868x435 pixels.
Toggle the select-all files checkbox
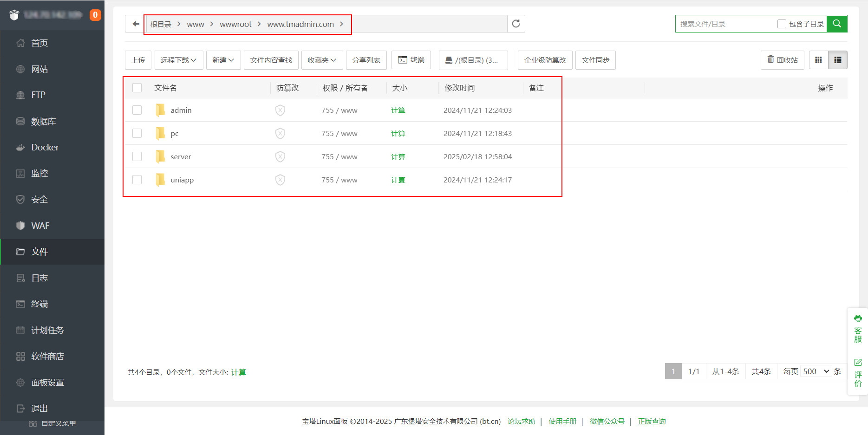137,88
